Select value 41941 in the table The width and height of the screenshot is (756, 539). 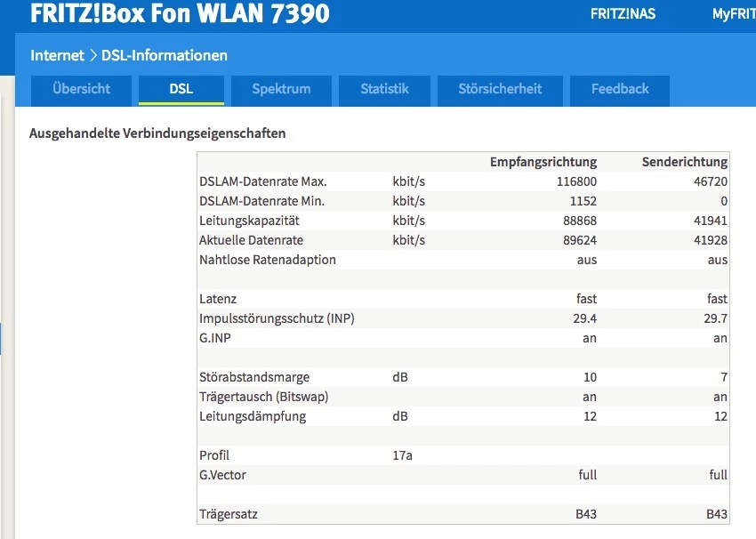[711, 221]
